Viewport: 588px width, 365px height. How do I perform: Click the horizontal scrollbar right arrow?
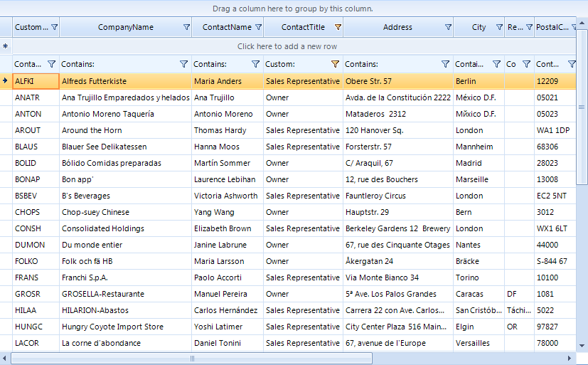point(570,359)
